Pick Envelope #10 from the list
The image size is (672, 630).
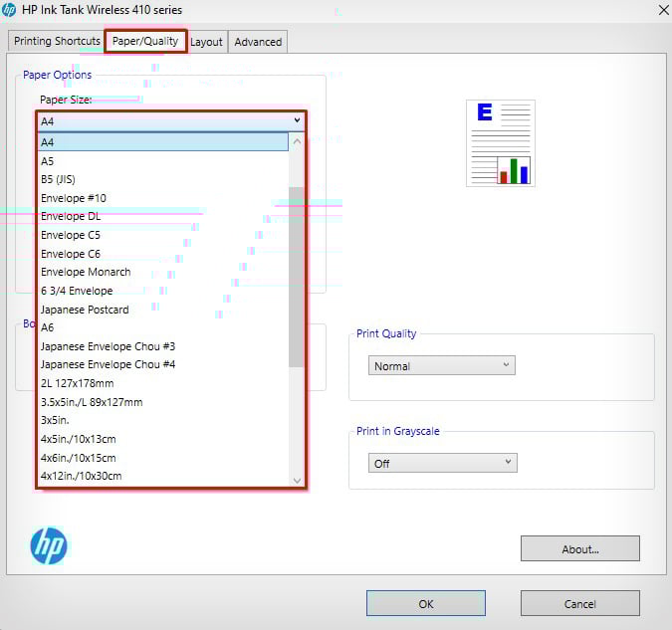click(x=163, y=198)
